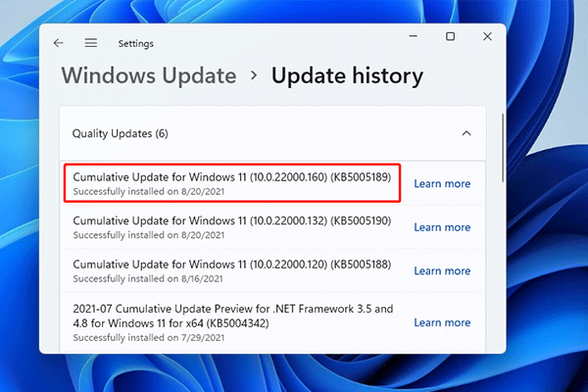Open Learn more for KB5005189
Image resolution: width=588 pixels, height=392 pixels.
tap(442, 183)
